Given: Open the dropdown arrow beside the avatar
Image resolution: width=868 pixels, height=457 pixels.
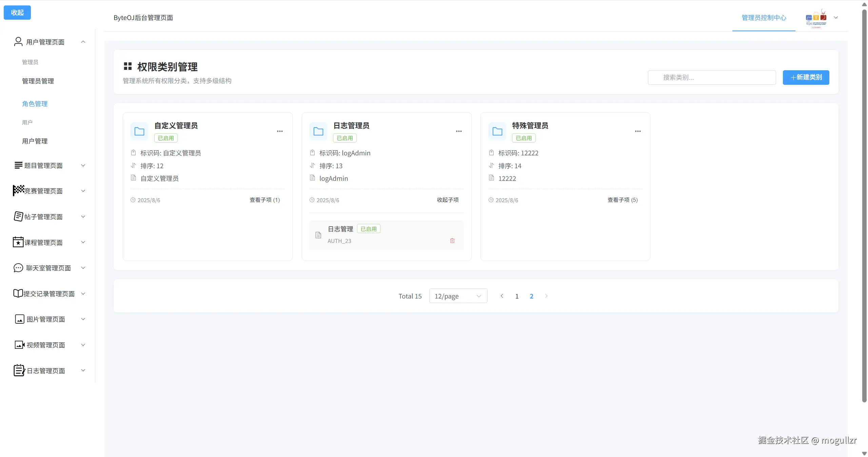Looking at the screenshot, I should (x=836, y=18).
